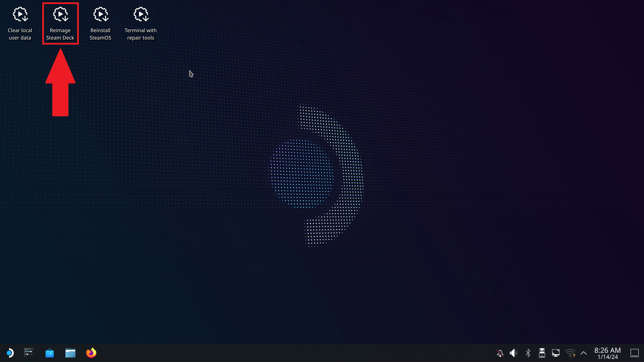Open System Settings from the taskbar

coord(29,353)
